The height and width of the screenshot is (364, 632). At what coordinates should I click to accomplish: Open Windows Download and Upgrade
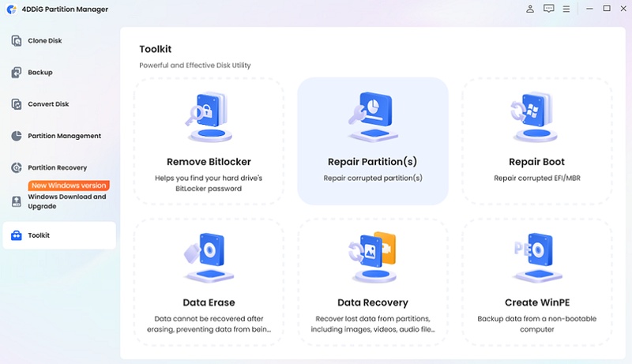coord(67,201)
